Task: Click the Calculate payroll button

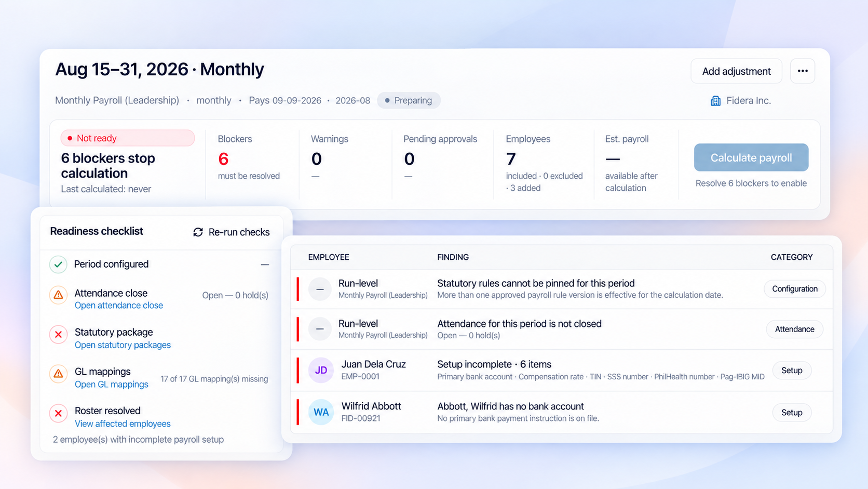Action: [751, 157]
